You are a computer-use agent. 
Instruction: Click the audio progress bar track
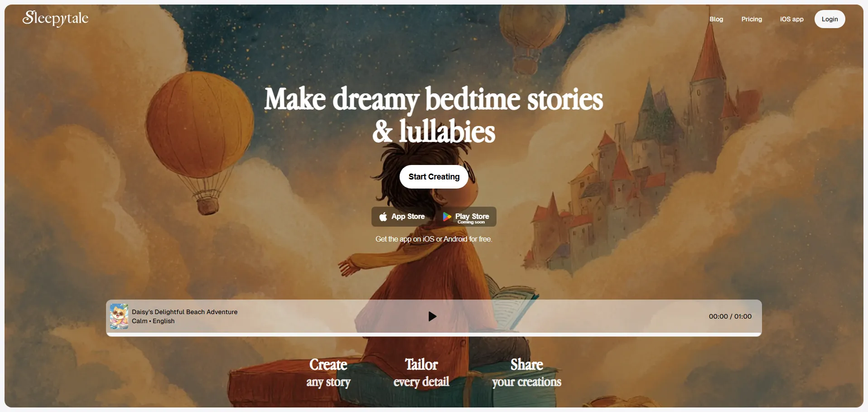[434, 334]
